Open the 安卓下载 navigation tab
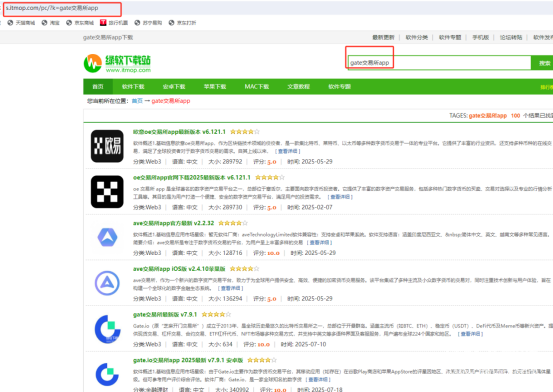The image size is (553, 392). click(x=174, y=86)
